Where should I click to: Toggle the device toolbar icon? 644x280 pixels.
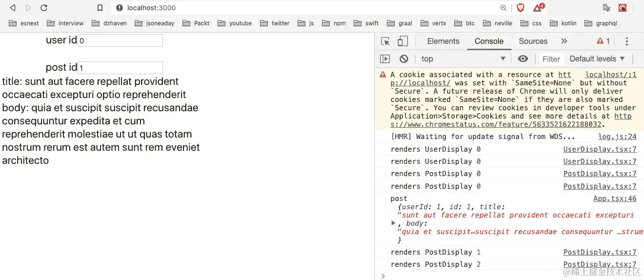pos(402,41)
